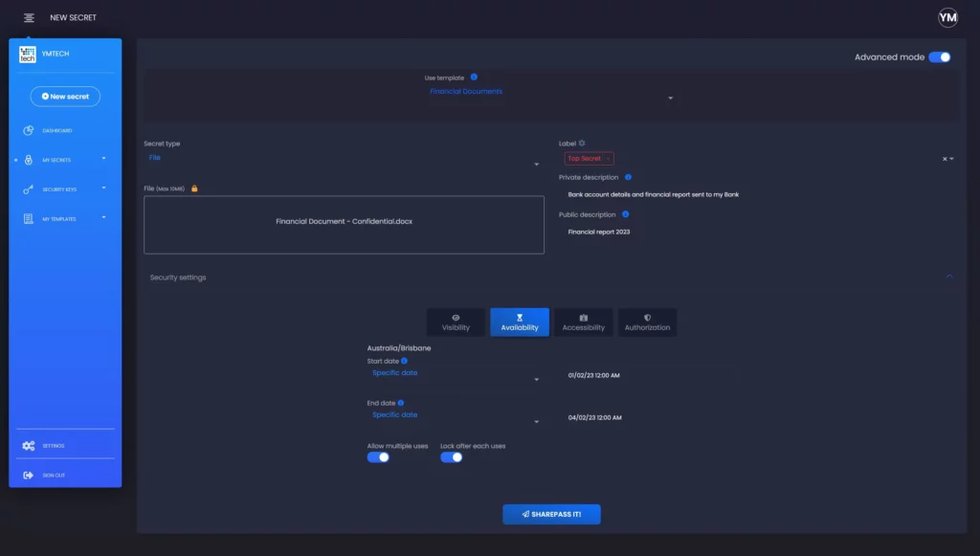Disable Allow multiple uses toggle
Viewport: 980px width, 556px height.
pyautogui.click(x=378, y=457)
